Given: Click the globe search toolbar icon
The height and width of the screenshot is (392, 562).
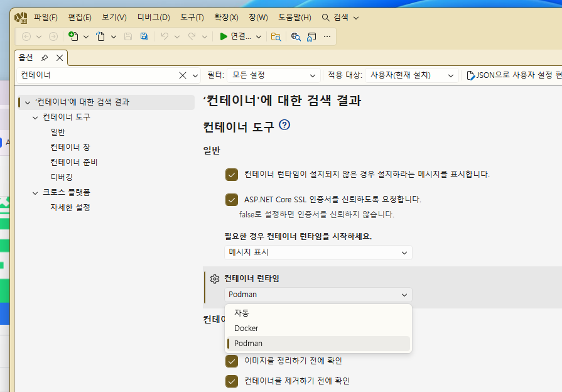Looking at the screenshot, I should point(296,36).
